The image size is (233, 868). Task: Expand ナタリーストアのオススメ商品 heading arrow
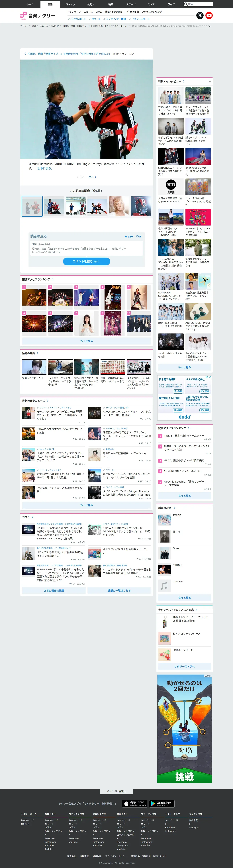coord(197,610)
